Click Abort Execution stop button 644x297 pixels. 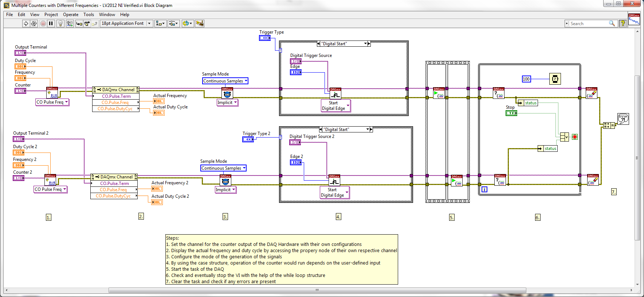(x=43, y=23)
